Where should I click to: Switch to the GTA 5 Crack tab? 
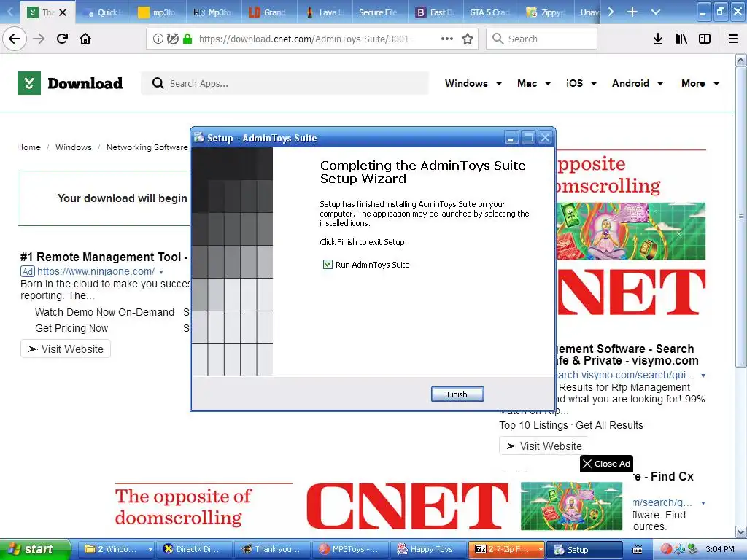489,12
